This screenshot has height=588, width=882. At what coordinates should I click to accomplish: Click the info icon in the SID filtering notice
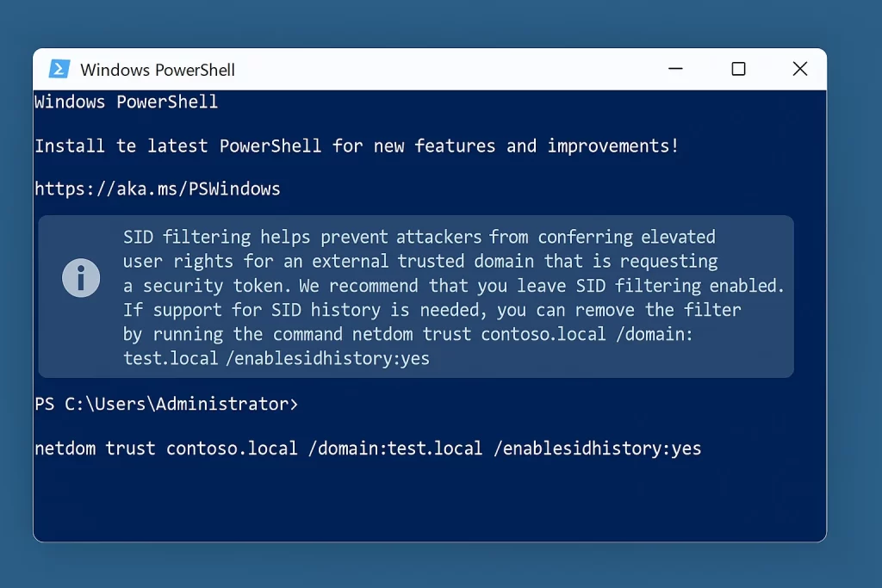81,278
